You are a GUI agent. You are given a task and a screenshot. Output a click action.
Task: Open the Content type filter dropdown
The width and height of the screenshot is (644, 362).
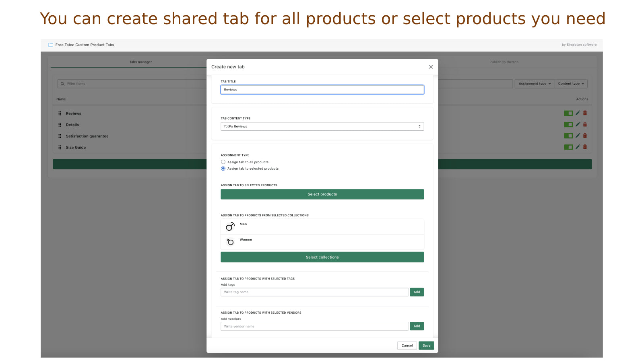(571, 83)
